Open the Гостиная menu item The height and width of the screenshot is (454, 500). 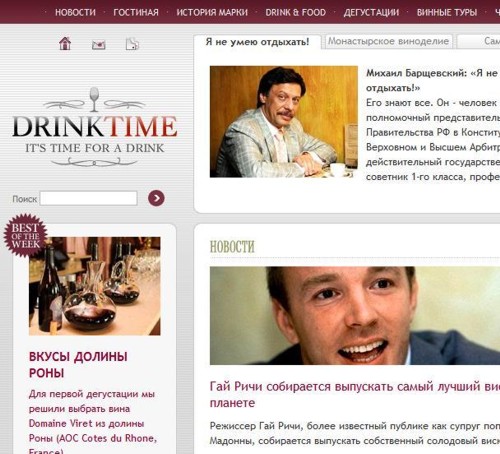pos(136,12)
